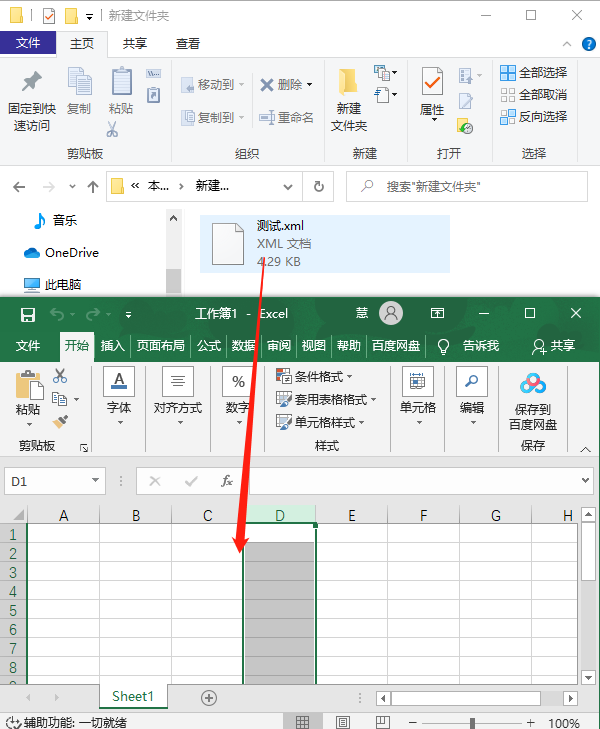The height and width of the screenshot is (729, 600).
Task: Switch to Page Layout view in status bar
Action: click(x=343, y=722)
